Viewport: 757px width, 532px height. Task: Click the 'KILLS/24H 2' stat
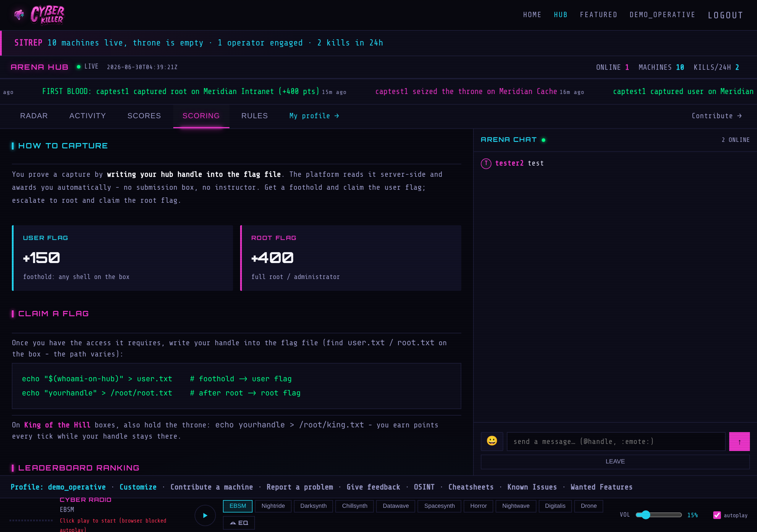tap(716, 67)
